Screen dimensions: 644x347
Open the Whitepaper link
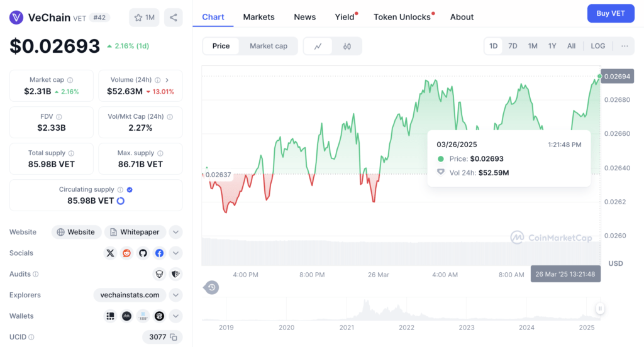135,232
